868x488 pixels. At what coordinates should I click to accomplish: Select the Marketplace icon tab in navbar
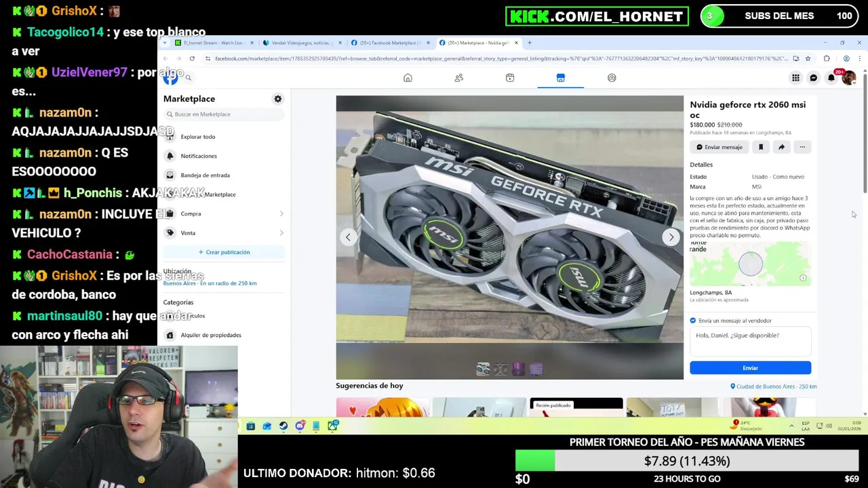click(x=561, y=78)
